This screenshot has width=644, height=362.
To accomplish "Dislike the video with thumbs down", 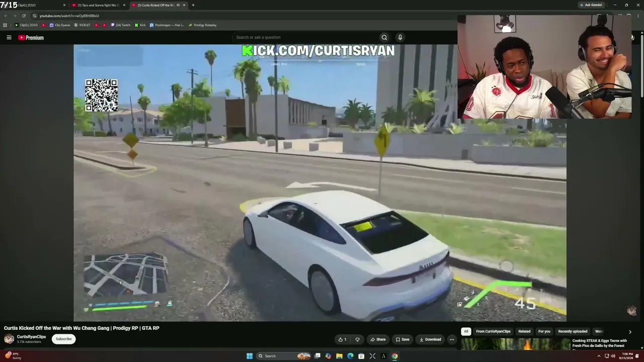I will coord(358,339).
